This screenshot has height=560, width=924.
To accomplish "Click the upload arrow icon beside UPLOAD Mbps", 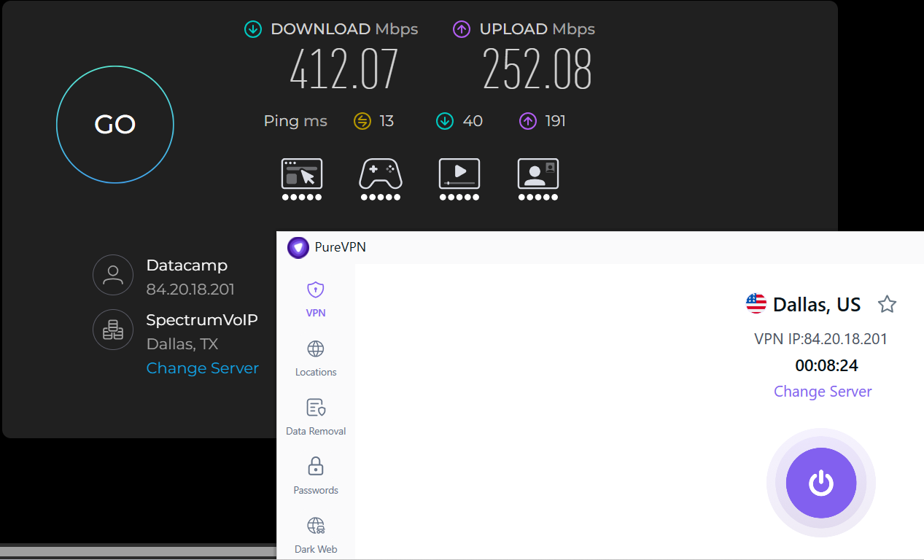I will coord(461,29).
